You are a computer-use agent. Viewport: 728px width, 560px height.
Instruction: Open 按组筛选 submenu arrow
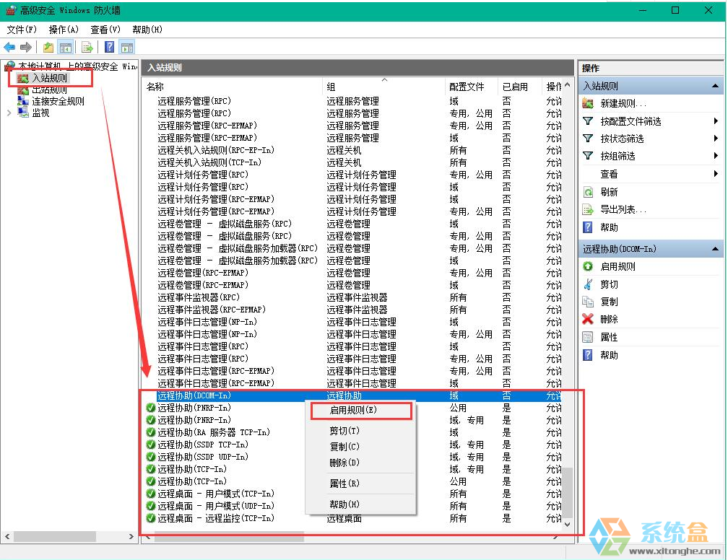(x=716, y=156)
